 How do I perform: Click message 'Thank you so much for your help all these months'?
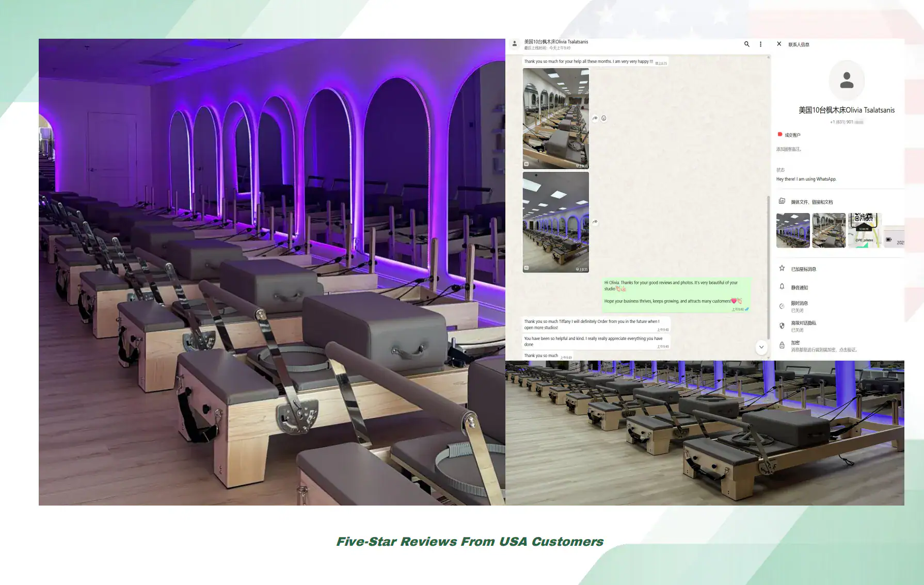pos(595,62)
